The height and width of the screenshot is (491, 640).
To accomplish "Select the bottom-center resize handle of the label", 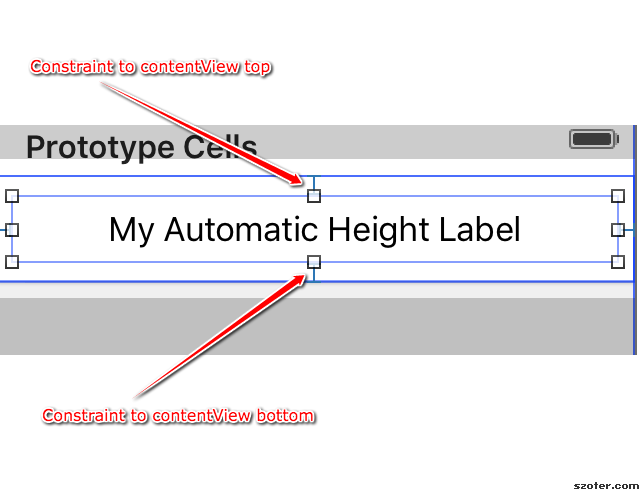I will (314, 262).
